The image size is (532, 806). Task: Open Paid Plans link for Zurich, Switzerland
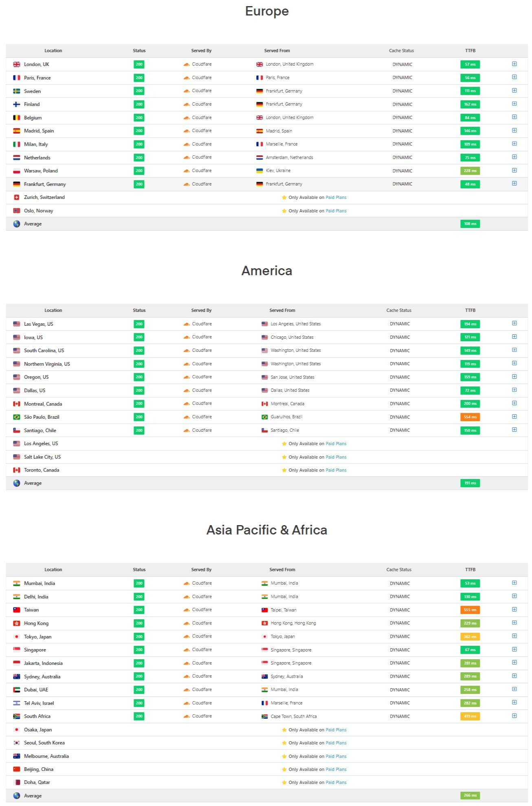click(336, 197)
